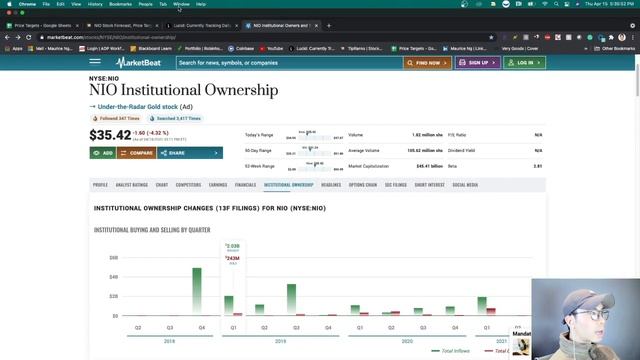Open the Apple menu
Viewport: 640px width, 360px height.
click(9, 4)
